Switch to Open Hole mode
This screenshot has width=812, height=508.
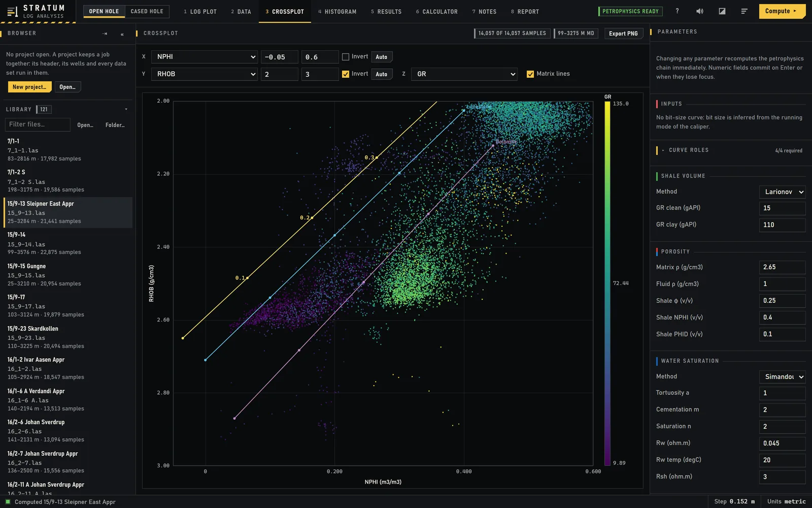pyautogui.click(x=104, y=11)
